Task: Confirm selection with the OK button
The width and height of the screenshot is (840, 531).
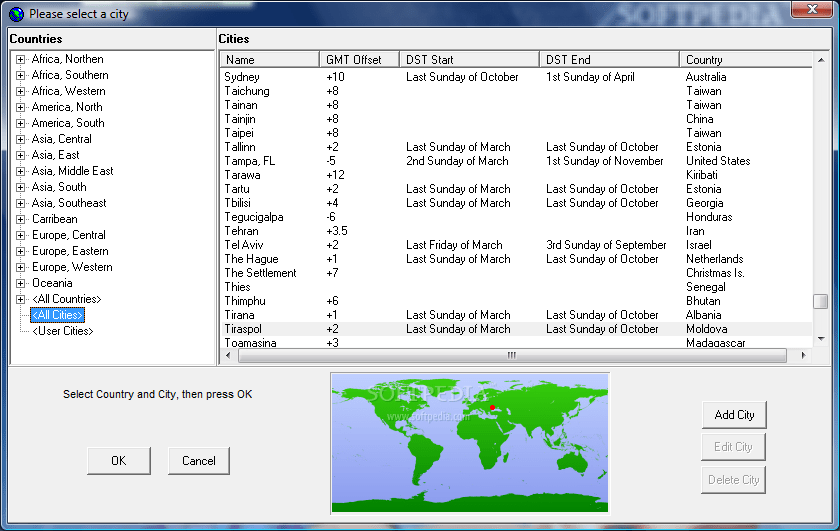Action: pyautogui.click(x=119, y=461)
